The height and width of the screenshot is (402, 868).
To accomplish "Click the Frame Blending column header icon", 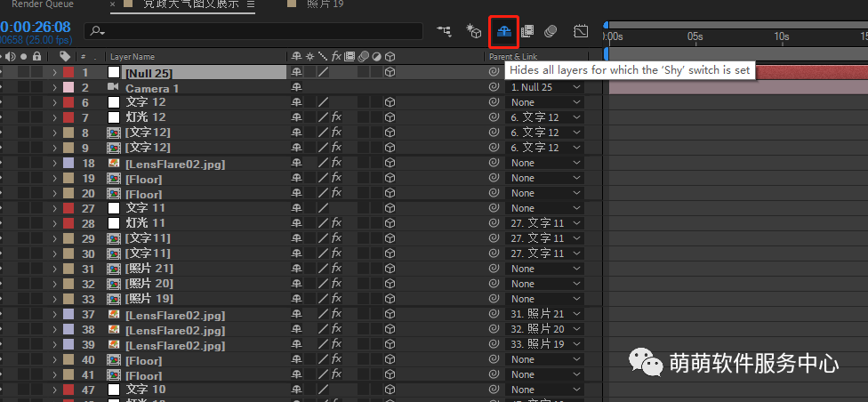I will [350, 57].
